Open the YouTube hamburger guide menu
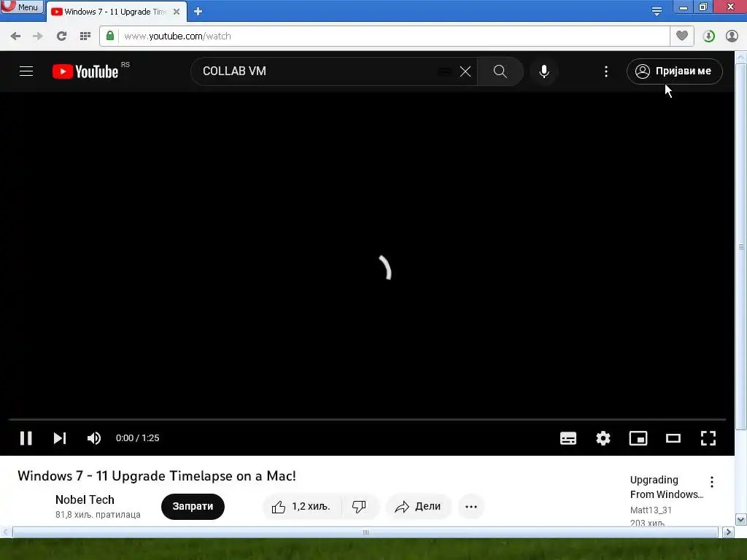The height and width of the screenshot is (560, 747). pyautogui.click(x=26, y=71)
